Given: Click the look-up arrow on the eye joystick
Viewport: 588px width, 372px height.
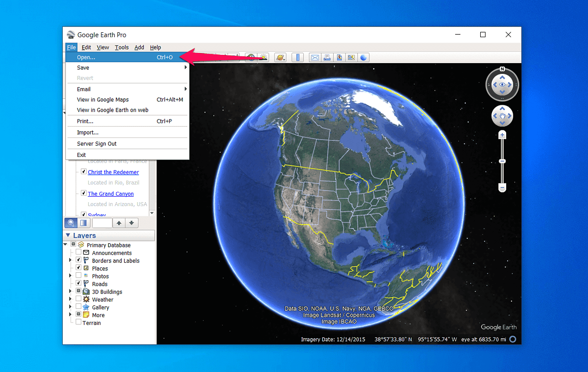Looking at the screenshot, I should coord(502,78).
